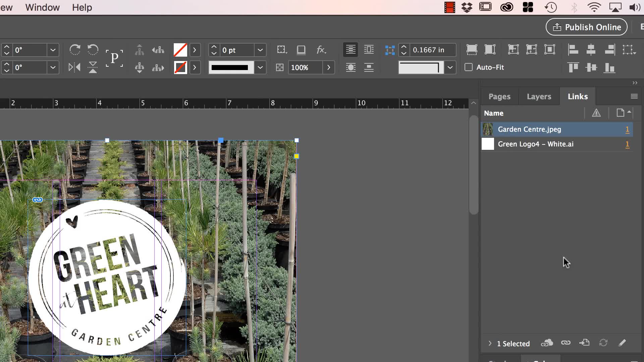Image resolution: width=644 pixels, height=362 pixels.
Task: Go to page 1 of Garden Centre.jpeg
Action: click(x=627, y=130)
